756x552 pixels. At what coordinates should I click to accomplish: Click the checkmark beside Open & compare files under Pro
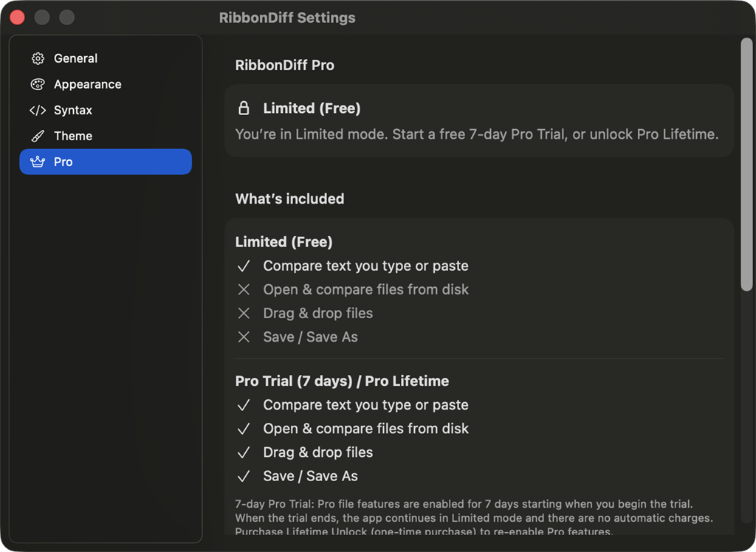point(244,428)
